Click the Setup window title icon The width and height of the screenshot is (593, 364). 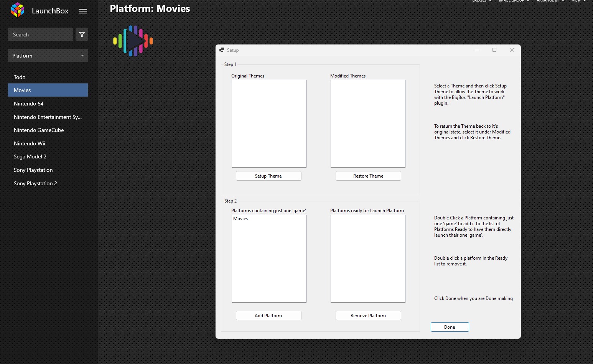pyautogui.click(x=222, y=50)
